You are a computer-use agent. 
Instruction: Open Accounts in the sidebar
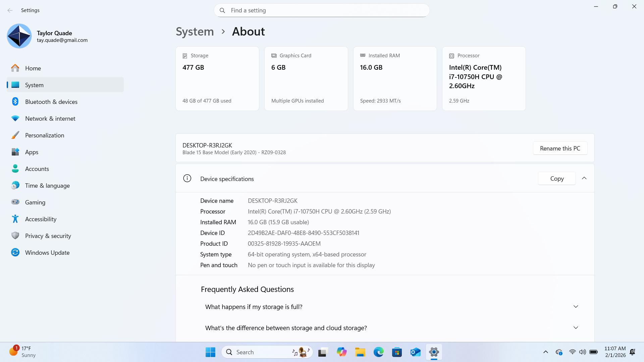point(37,169)
